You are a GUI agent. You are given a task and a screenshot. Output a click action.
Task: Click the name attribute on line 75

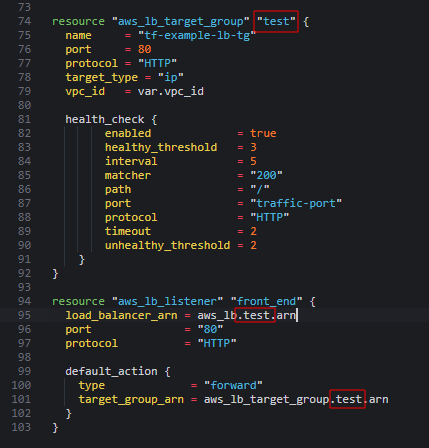[x=78, y=35]
